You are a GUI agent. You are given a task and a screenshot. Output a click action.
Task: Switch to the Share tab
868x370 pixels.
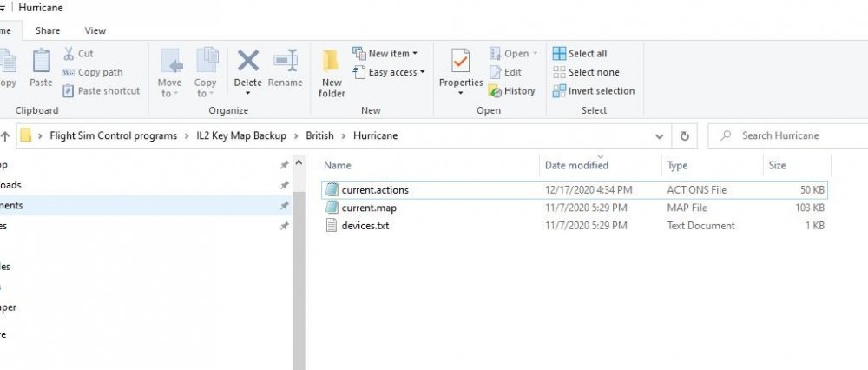[x=48, y=30]
